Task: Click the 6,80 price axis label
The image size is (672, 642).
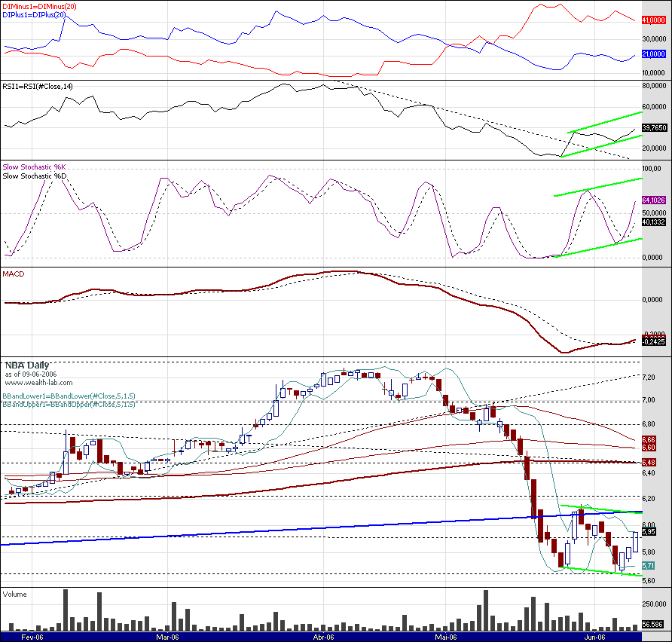Action: (649, 424)
